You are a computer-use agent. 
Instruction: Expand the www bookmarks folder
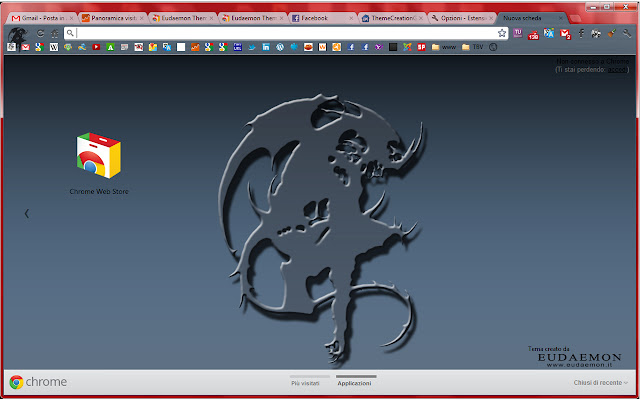(444, 47)
